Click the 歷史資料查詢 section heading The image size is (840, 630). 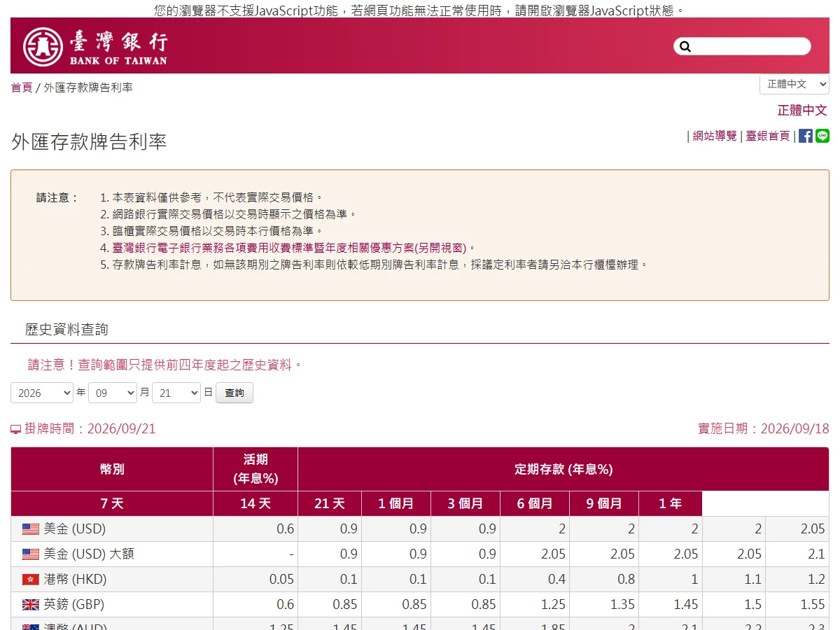[x=66, y=329]
